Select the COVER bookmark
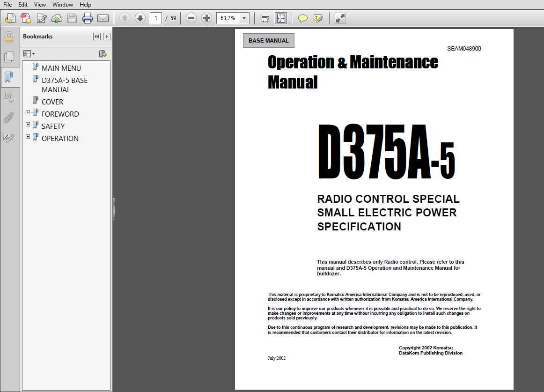Screen dimensions: 544x392 coord(52,102)
